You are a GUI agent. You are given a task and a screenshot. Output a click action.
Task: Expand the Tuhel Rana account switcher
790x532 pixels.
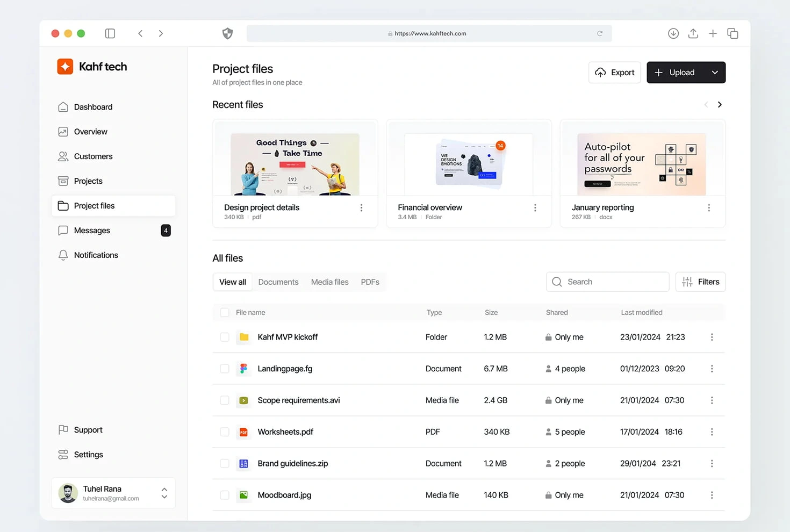click(x=164, y=493)
